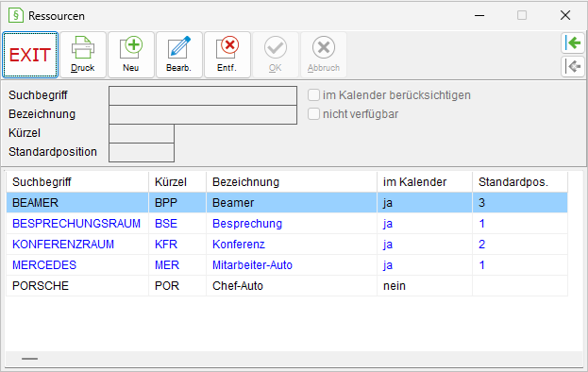Click the KFR Kürzel cell
The height and width of the screenshot is (372, 588).
click(x=177, y=245)
